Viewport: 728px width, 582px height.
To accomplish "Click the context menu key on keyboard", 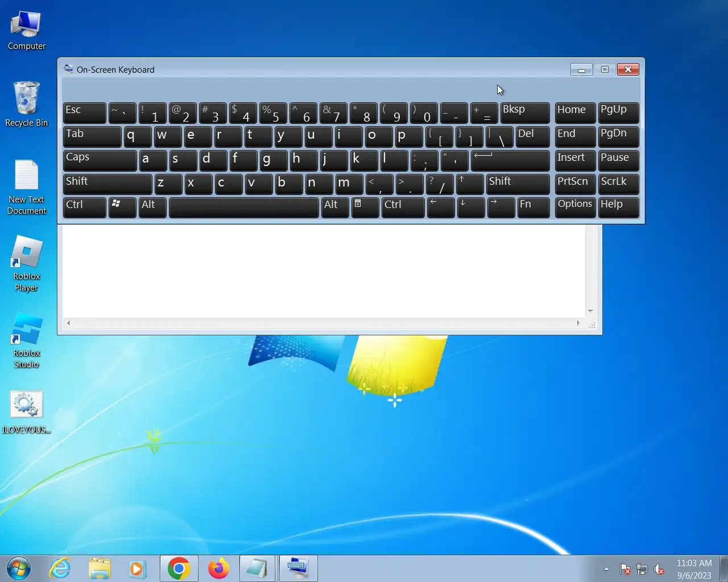I will coord(365,207).
